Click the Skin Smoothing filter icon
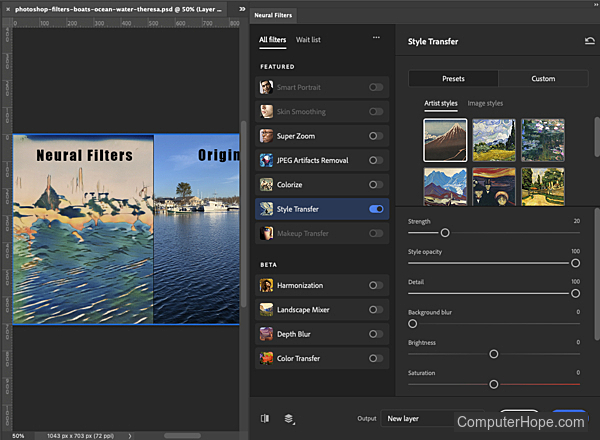The image size is (600, 440). [266, 111]
